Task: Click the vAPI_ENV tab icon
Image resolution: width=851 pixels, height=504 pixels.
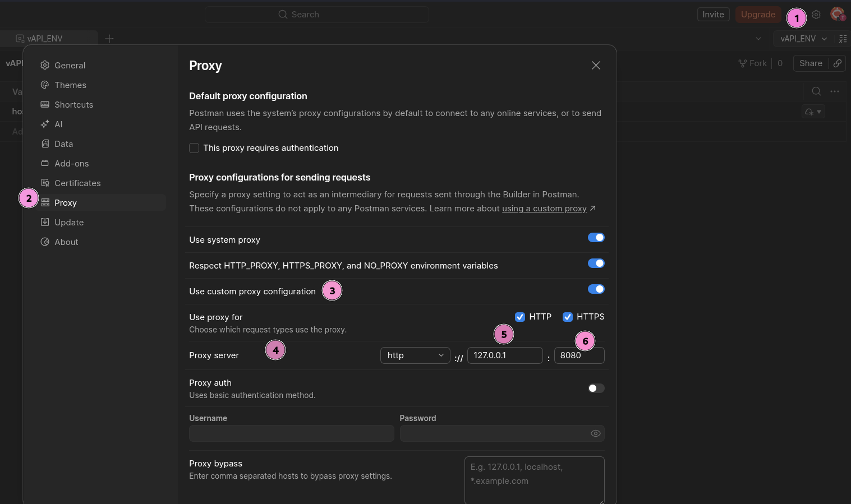Action: (x=20, y=39)
